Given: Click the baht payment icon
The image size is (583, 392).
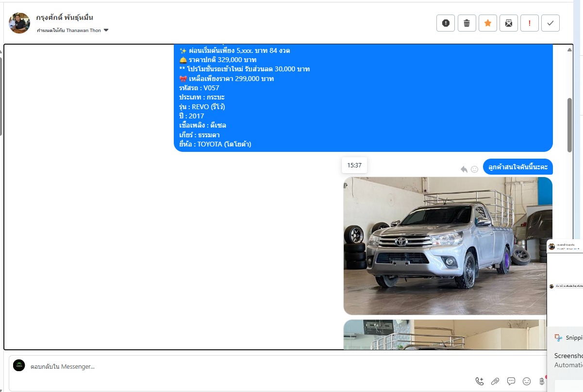Looking at the screenshot, I should click(542, 381).
